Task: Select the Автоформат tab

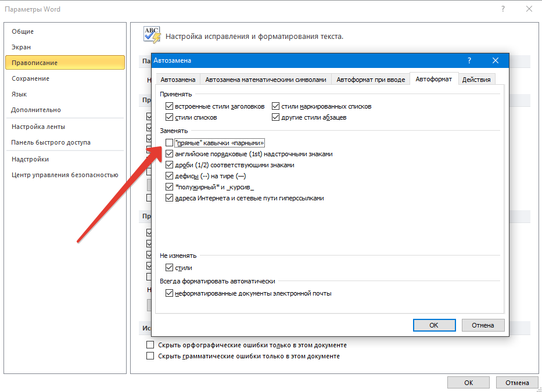Action: (x=434, y=79)
